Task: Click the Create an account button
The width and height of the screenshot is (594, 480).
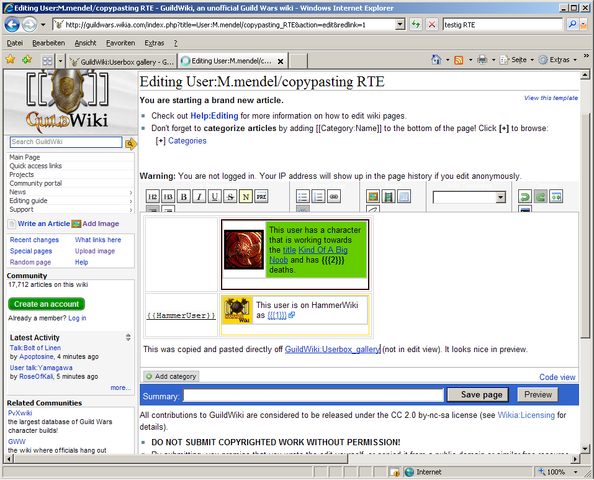Action: (x=46, y=304)
